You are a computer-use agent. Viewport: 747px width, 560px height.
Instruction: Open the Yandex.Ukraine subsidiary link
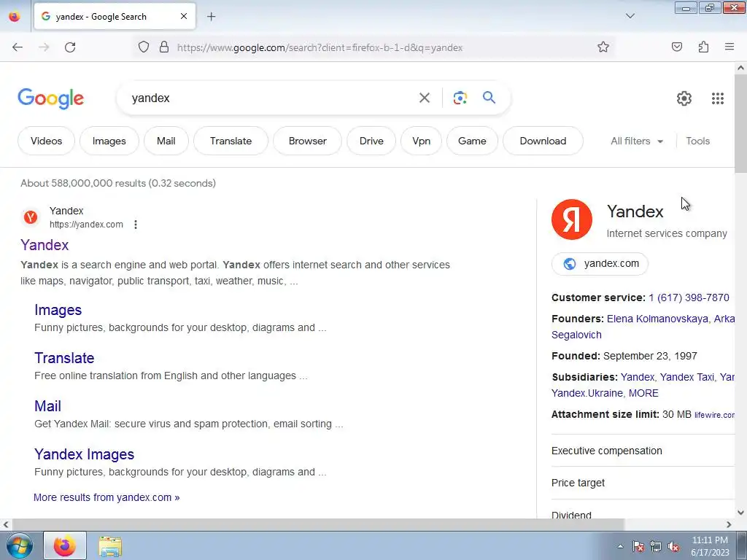click(587, 393)
